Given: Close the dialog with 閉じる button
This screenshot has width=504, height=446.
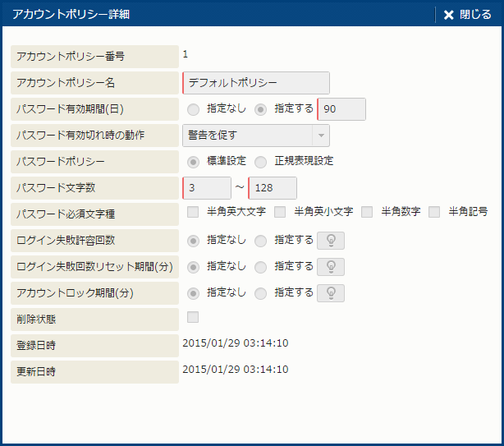Looking at the screenshot, I should [x=468, y=15].
